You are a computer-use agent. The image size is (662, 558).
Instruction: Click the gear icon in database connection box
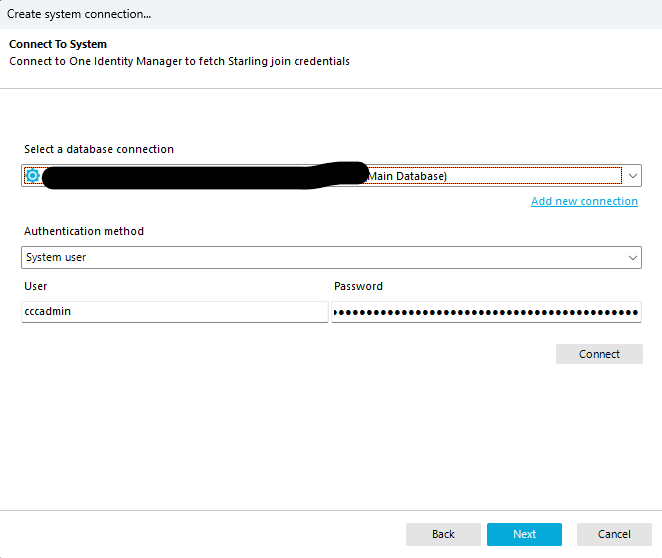point(32,176)
